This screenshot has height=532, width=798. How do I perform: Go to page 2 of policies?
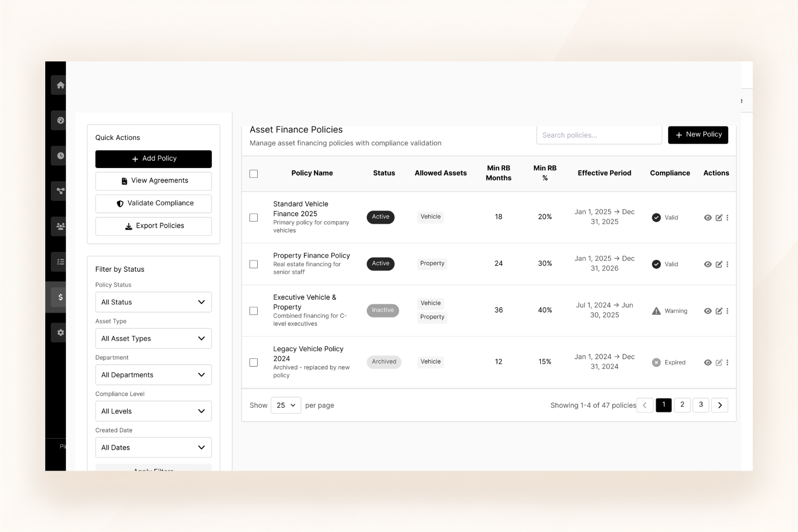point(682,405)
